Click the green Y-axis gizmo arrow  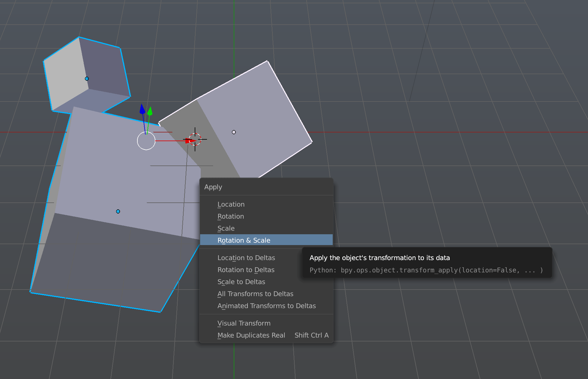pyautogui.click(x=150, y=111)
